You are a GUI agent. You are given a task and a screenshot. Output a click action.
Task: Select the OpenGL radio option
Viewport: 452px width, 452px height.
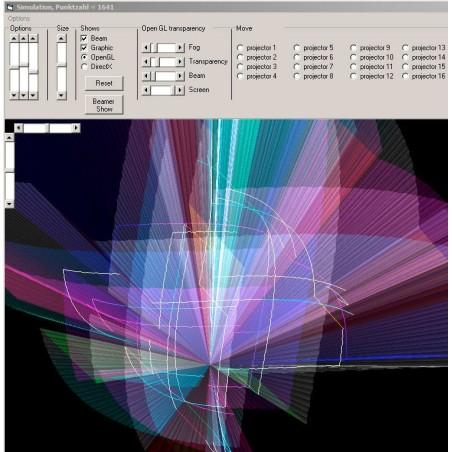(x=84, y=57)
